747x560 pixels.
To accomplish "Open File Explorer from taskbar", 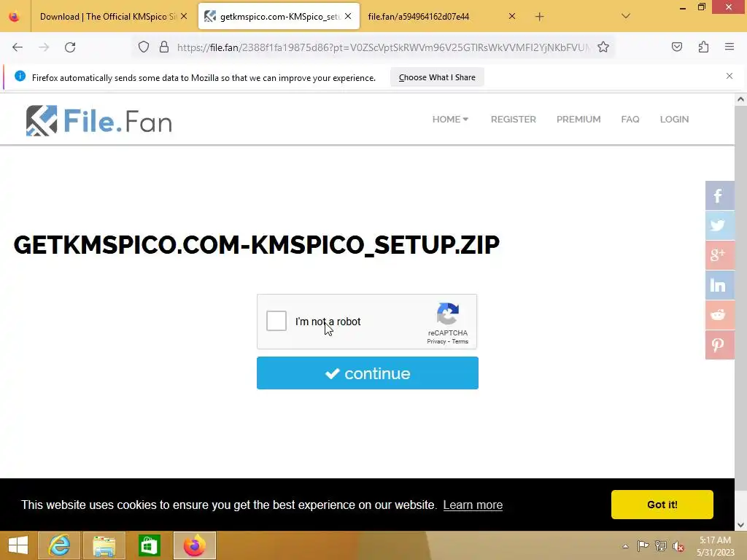I will [104, 545].
